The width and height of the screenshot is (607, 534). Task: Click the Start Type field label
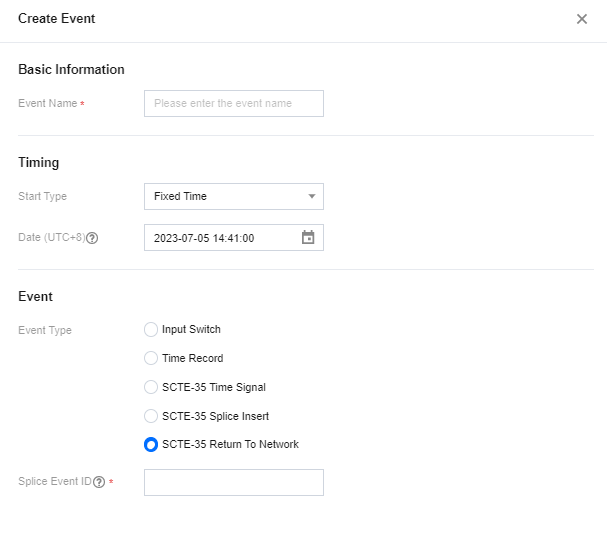tap(42, 196)
